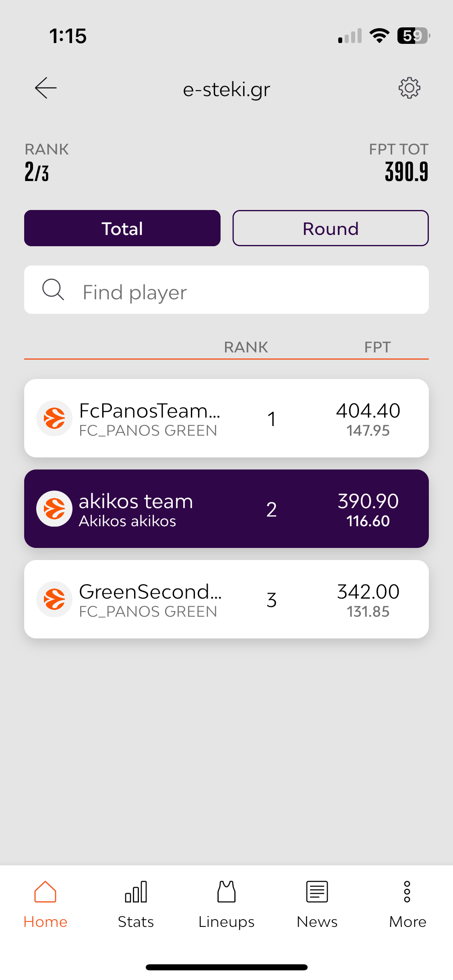Open the Home tab icon

coord(45,891)
